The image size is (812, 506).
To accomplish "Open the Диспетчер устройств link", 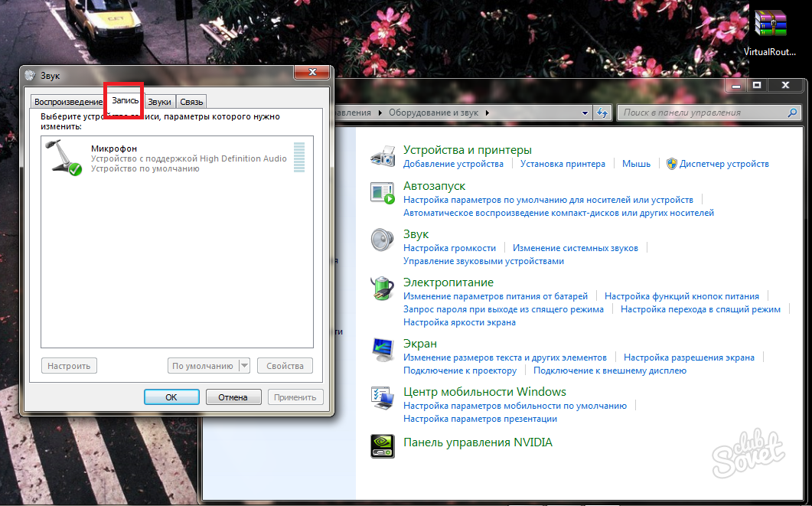I will [723, 164].
